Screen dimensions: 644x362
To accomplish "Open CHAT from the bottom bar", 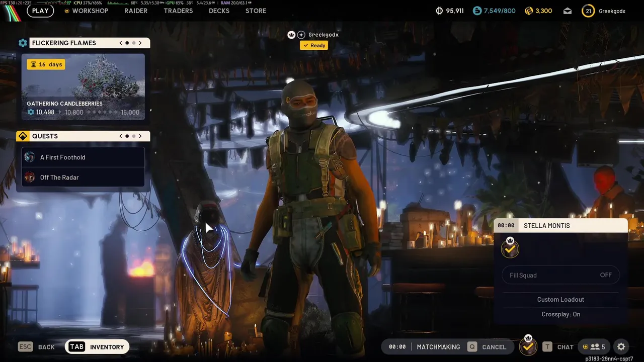I will (566, 347).
